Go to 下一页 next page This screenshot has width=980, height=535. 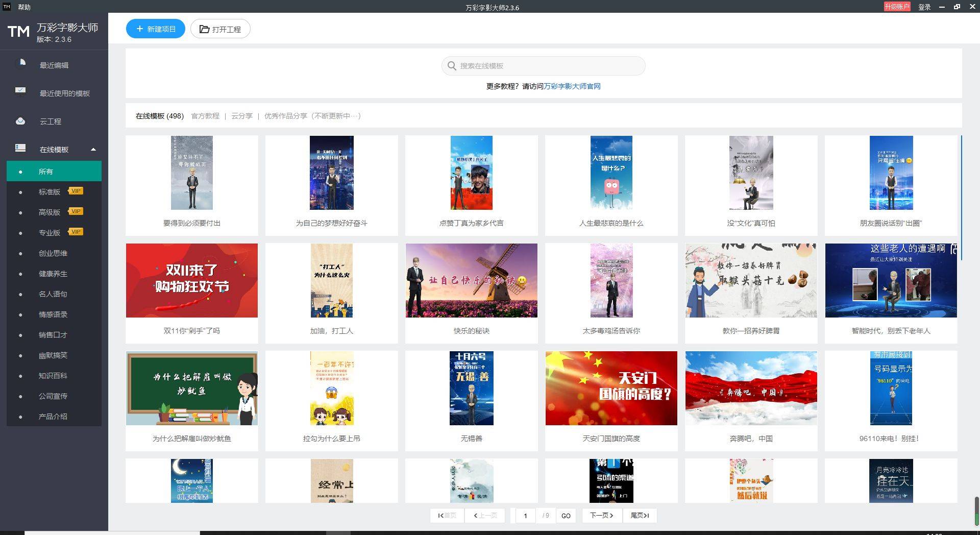pyautogui.click(x=602, y=516)
